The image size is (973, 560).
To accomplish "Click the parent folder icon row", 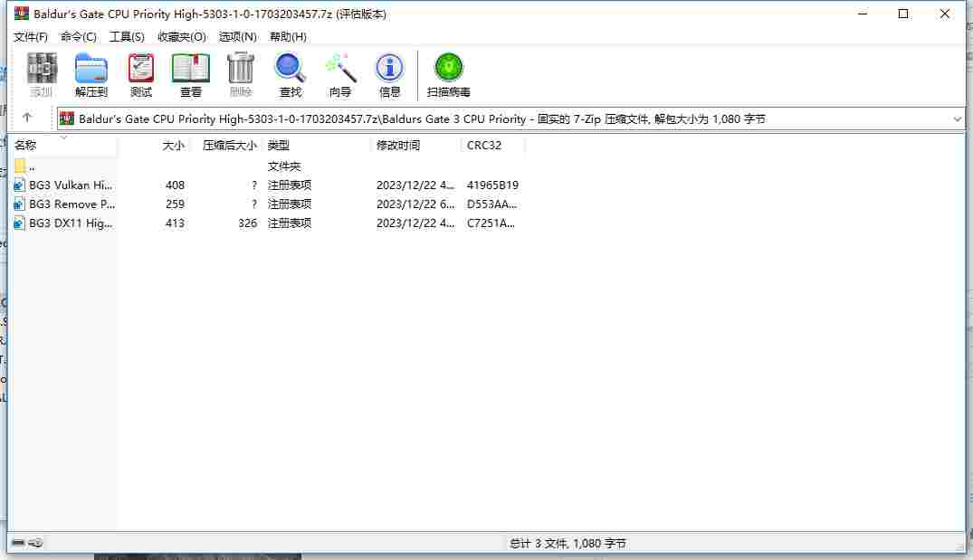I will (20, 166).
